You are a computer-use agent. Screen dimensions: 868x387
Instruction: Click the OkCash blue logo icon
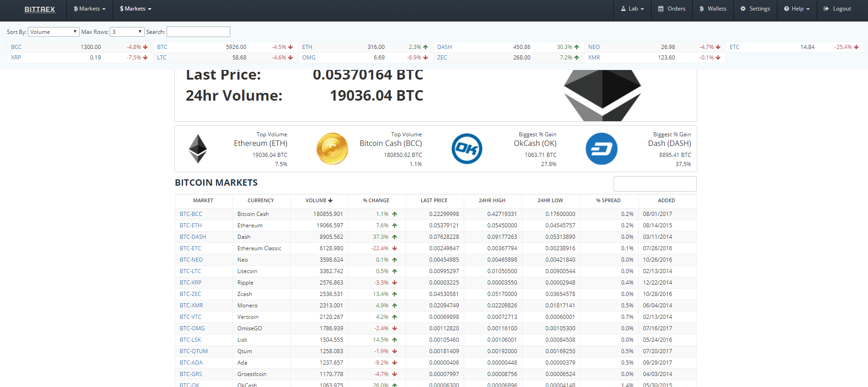(467, 149)
